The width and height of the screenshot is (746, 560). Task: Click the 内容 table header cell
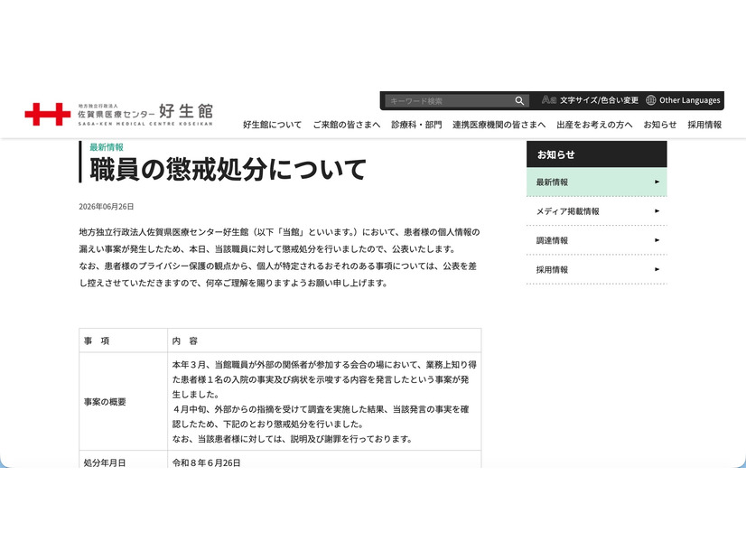pyautogui.click(x=324, y=341)
